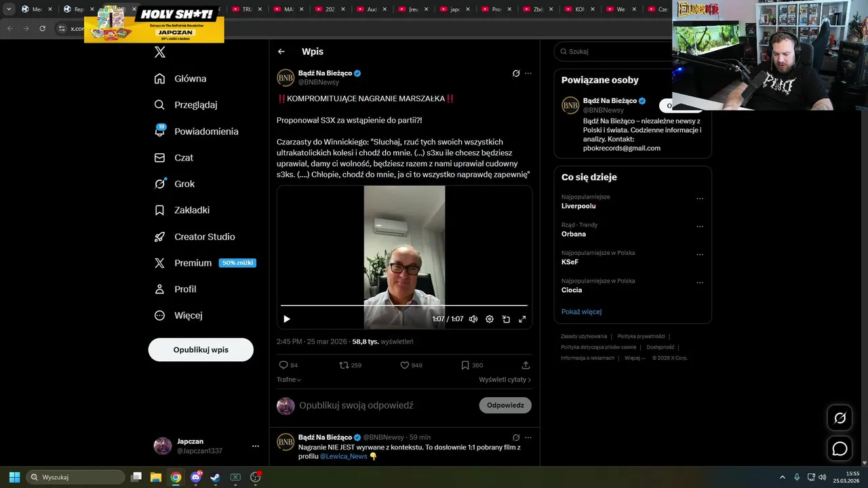Show hidden system tray icons
This screenshot has width=868, height=488.
point(782,477)
